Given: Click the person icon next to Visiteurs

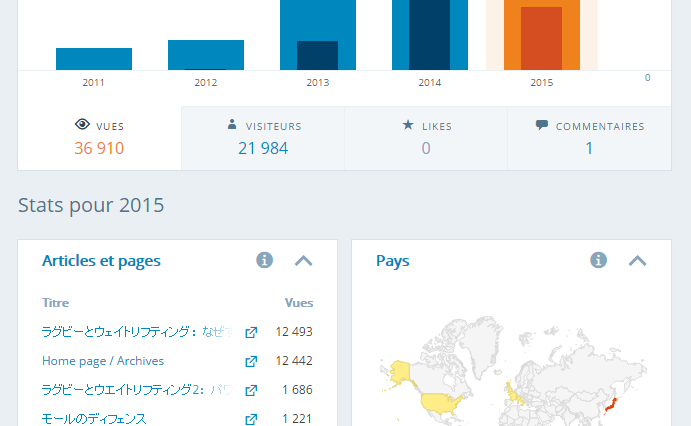Looking at the screenshot, I should coord(232,124).
